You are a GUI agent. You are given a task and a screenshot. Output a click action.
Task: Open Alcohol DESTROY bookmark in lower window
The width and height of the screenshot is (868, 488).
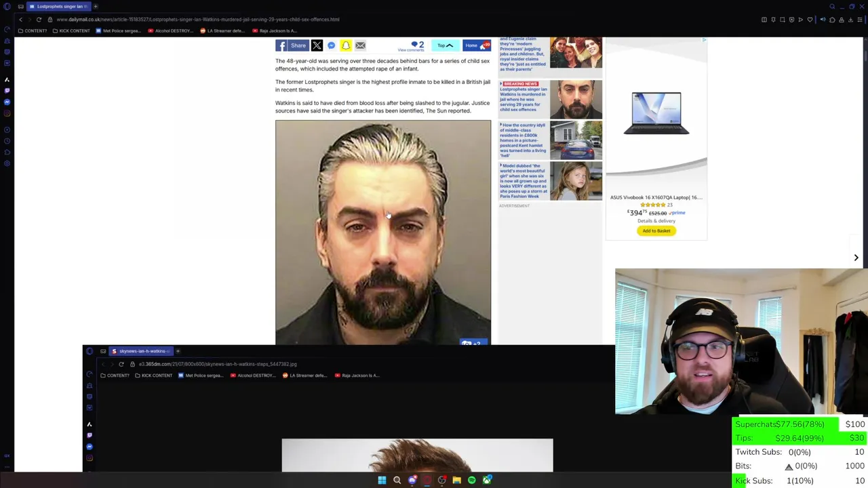[x=253, y=375]
